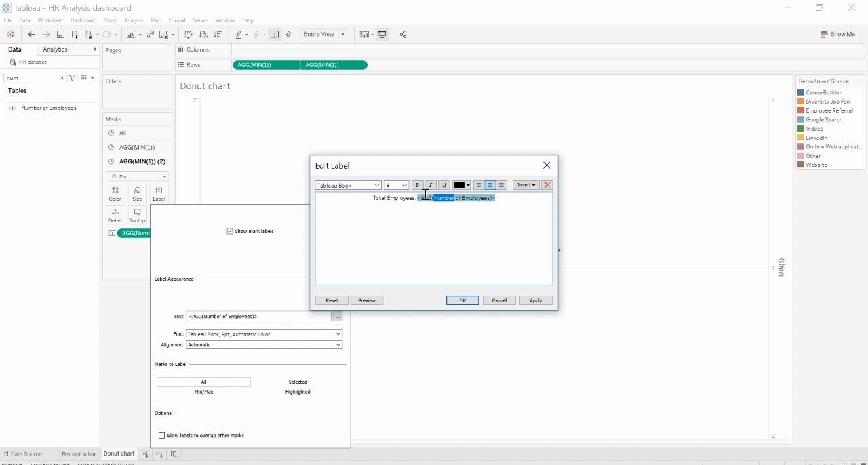
Task: Click Preview in Edit Label dialog
Action: coord(367,300)
